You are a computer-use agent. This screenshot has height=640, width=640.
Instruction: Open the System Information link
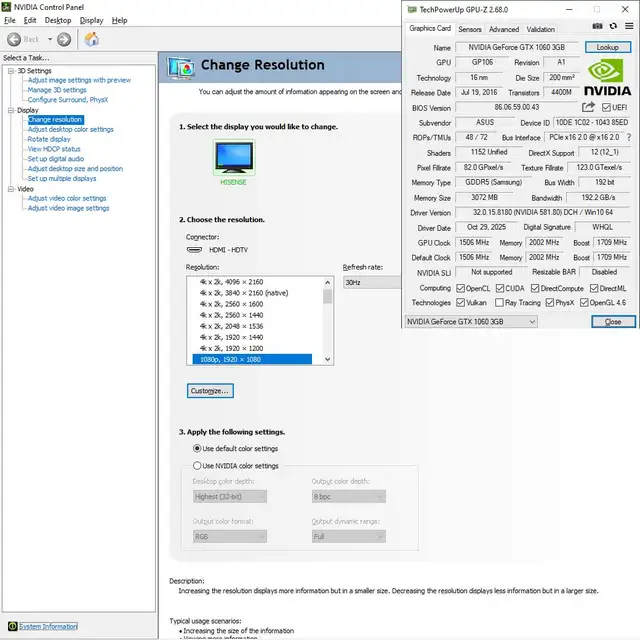pos(49,626)
